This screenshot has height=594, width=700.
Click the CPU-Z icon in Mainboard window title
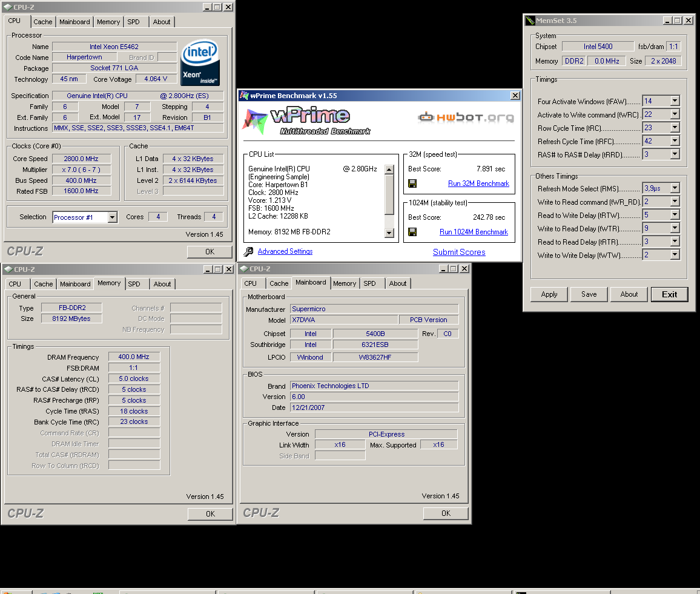(244, 269)
